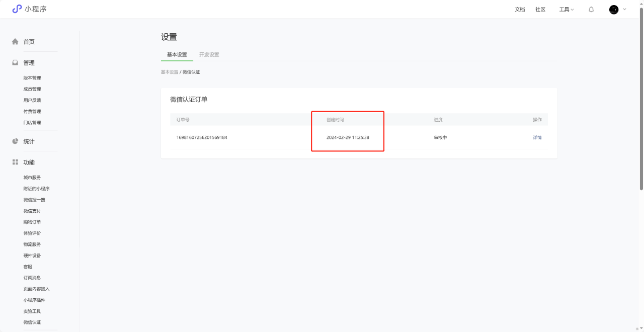Image resolution: width=644 pixels, height=332 pixels.
Task: Click creation time 2024-02-29 11:25:38
Action: coord(348,137)
